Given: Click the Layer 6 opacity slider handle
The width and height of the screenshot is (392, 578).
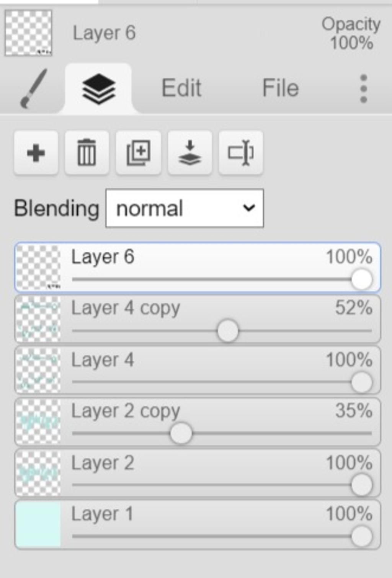Looking at the screenshot, I should (362, 279).
